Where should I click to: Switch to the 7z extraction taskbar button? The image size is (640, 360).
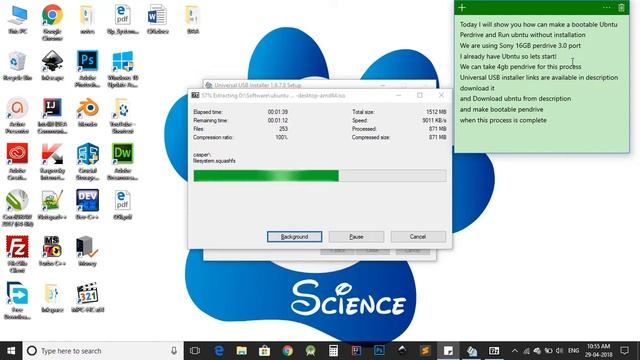(x=494, y=351)
